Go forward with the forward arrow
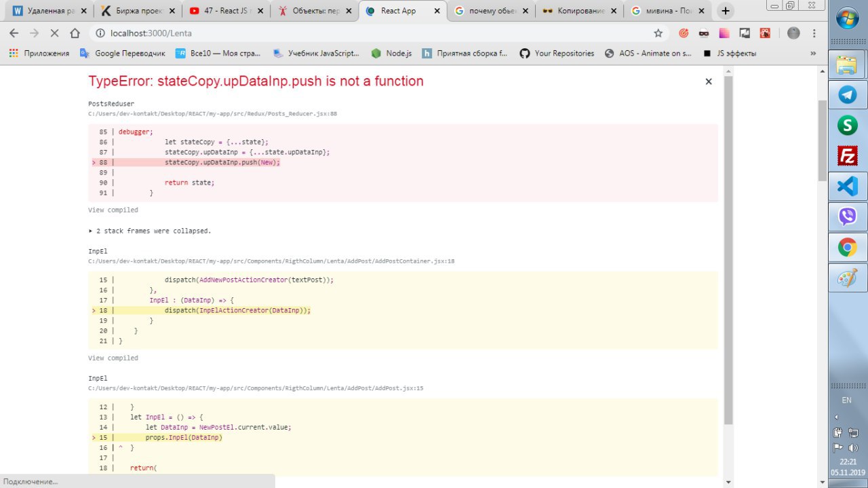This screenshot has height=488, width=868. point(33,33)
